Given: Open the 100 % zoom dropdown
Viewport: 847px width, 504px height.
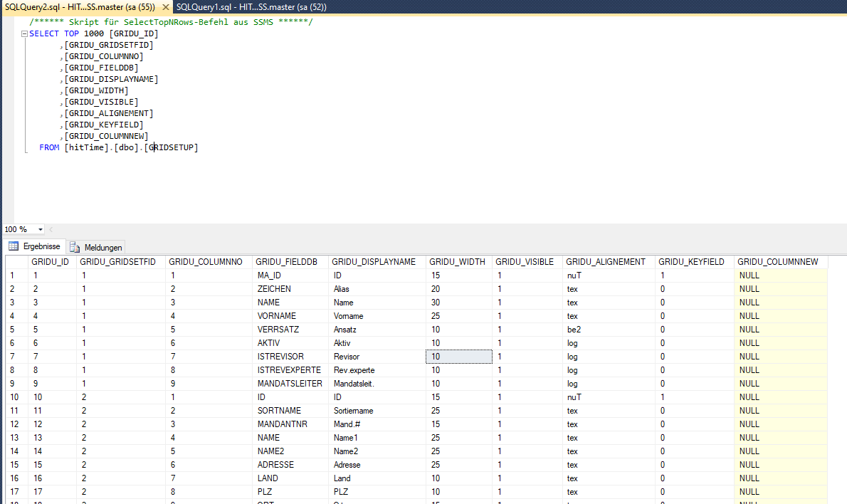Looking at the screenshot, I should click(39, 229).
